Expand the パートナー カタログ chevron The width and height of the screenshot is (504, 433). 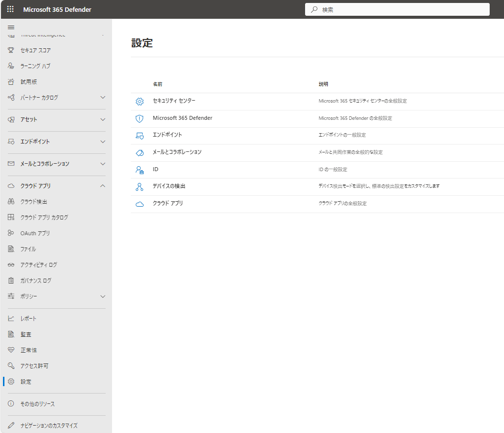click(103, 97)
